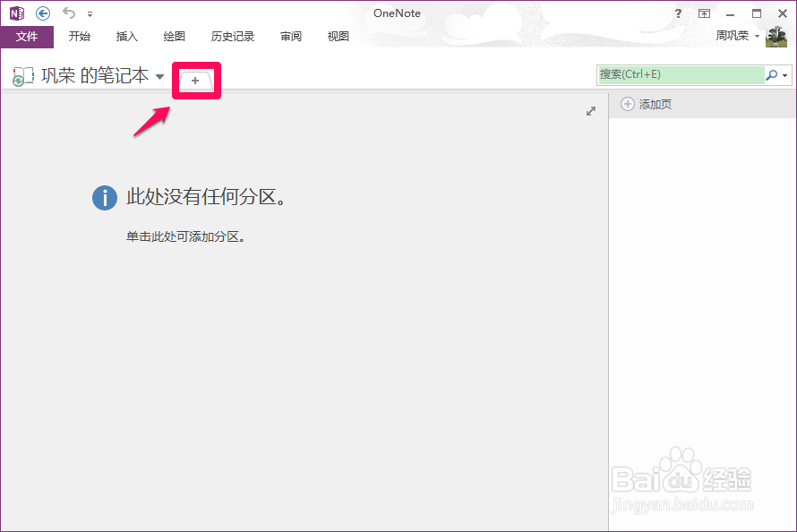Open the 视图 ribbon tab
The height and width of the screenshot is (532, 797).
coord(338,37)
